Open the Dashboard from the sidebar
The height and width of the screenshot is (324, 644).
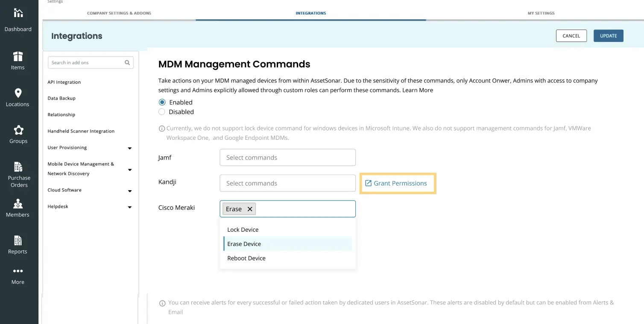pyautogui.click(x=18, y=19)
